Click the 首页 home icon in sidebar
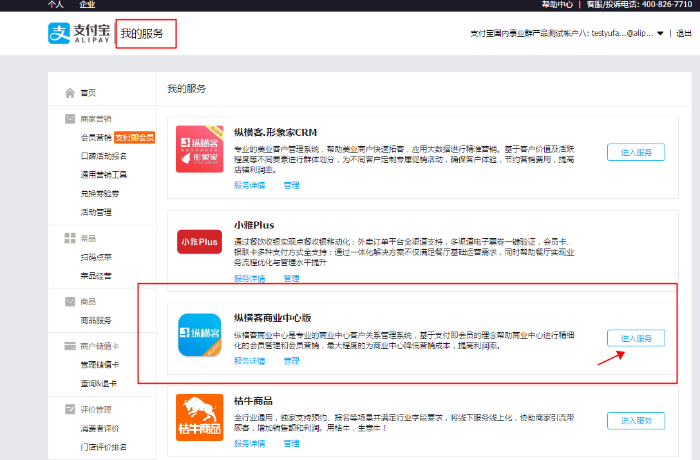The height and width of the screenshot is (460, 700). [x=70, y=93]
